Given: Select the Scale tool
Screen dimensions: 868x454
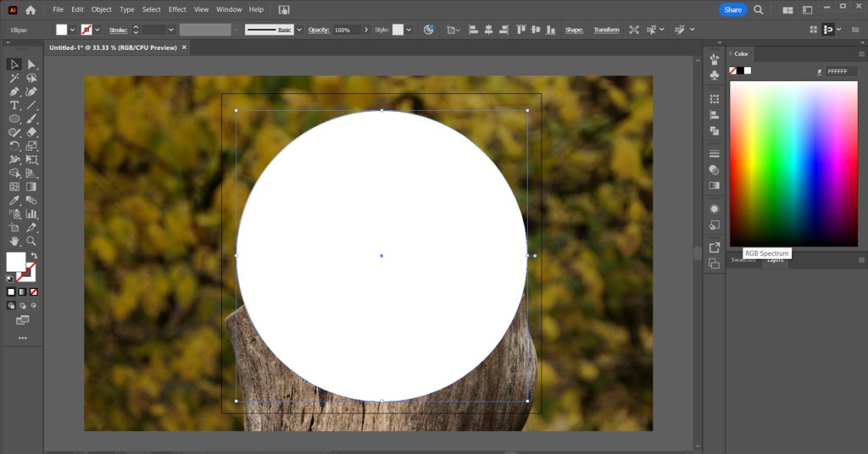Looking at the screenshot, I should (x=31, y=146).
